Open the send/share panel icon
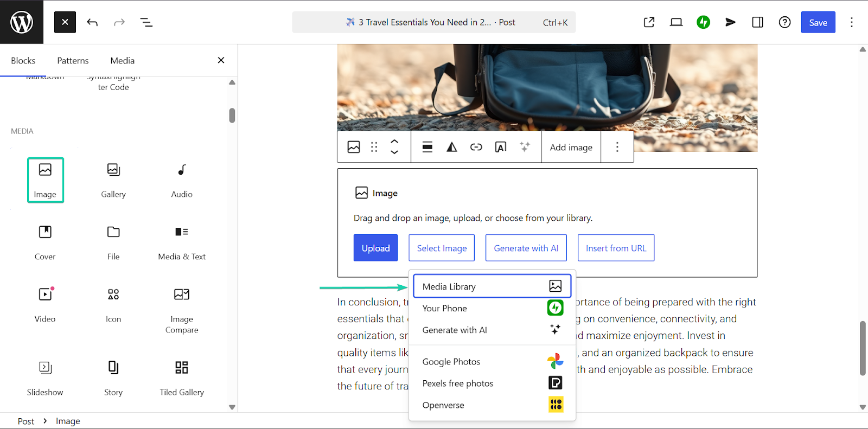Screen dimensions: 868x429 (x=731, y=22)
